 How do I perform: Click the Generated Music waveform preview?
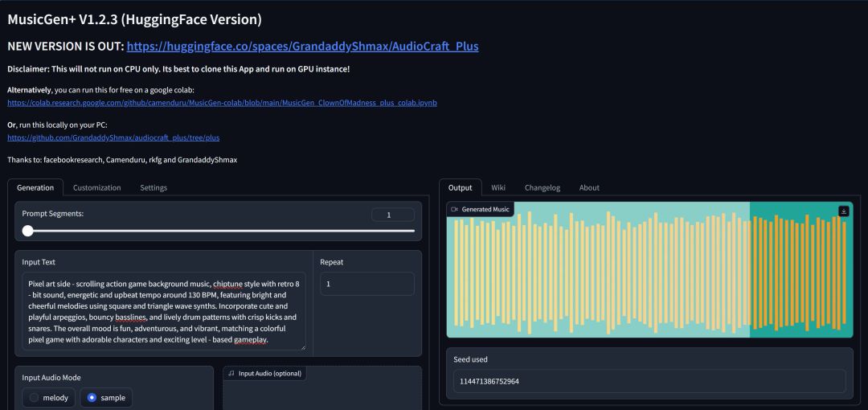point(649,270)
